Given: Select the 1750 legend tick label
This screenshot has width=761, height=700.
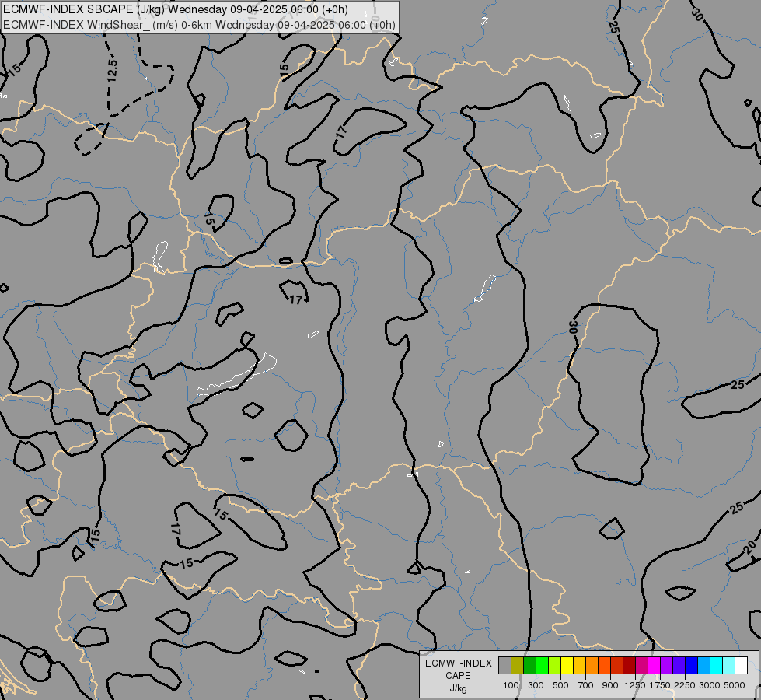Looking at the screenshot, I should 660,685.
